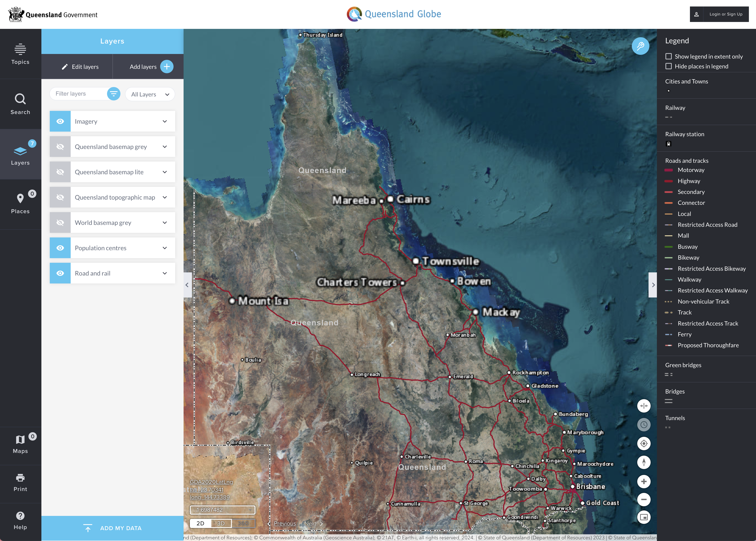Switch to 3D view mode
The height and width of the screenshot is (541, 756).
click(221, 523)
